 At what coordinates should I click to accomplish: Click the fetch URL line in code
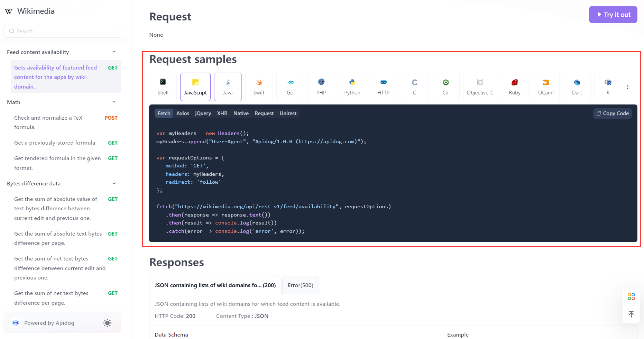click(x=274, y=207)
